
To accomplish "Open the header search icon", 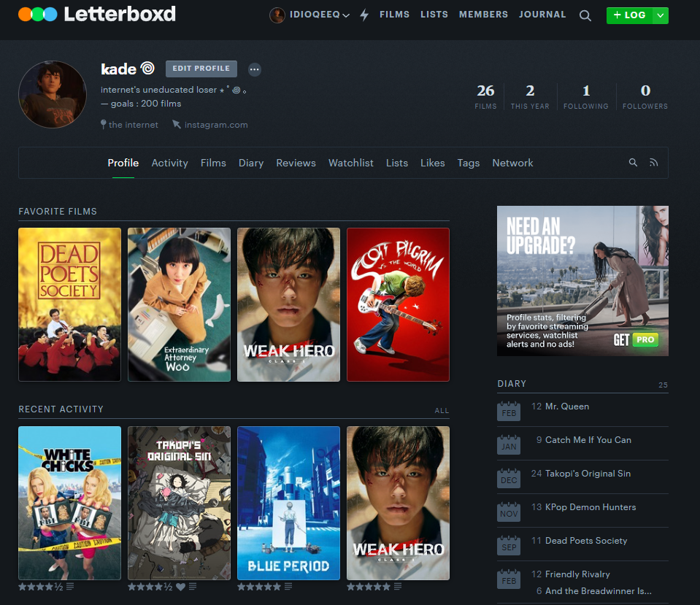I will (x=585, y=15).
